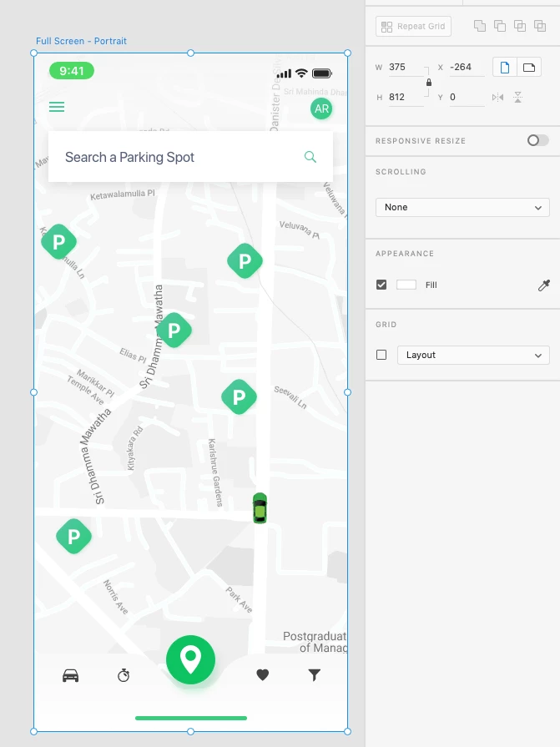
Task: Open the Scrolling dropdown set to None
Action: (x=462, y=207)
